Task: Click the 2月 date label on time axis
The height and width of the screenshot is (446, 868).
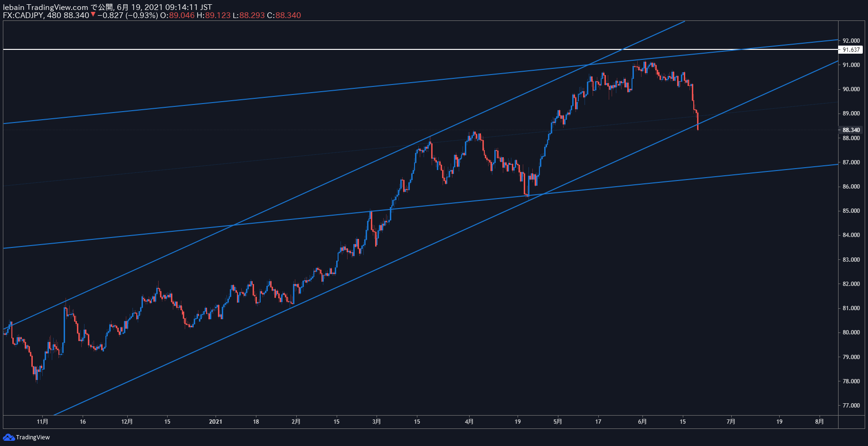Action: [x=296, y=422]
